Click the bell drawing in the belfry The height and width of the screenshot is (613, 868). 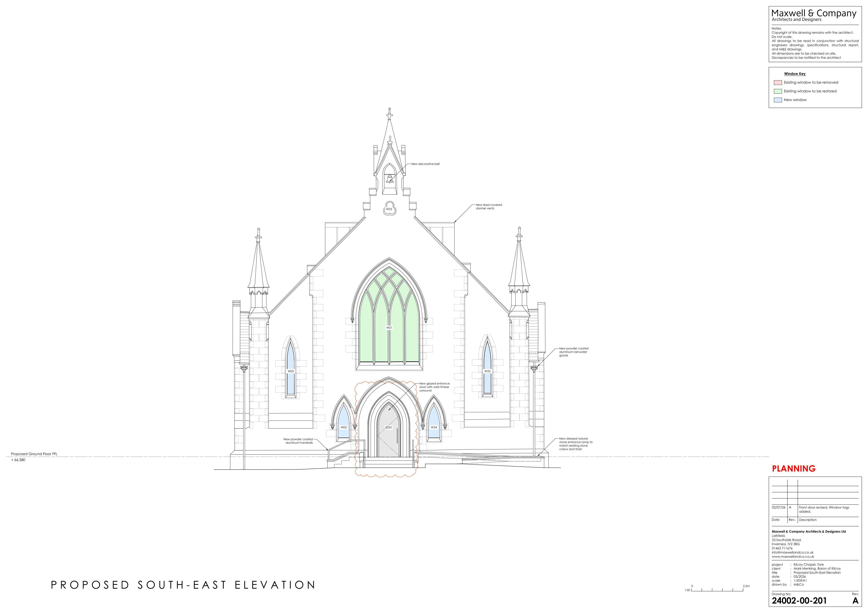[389, 179]
